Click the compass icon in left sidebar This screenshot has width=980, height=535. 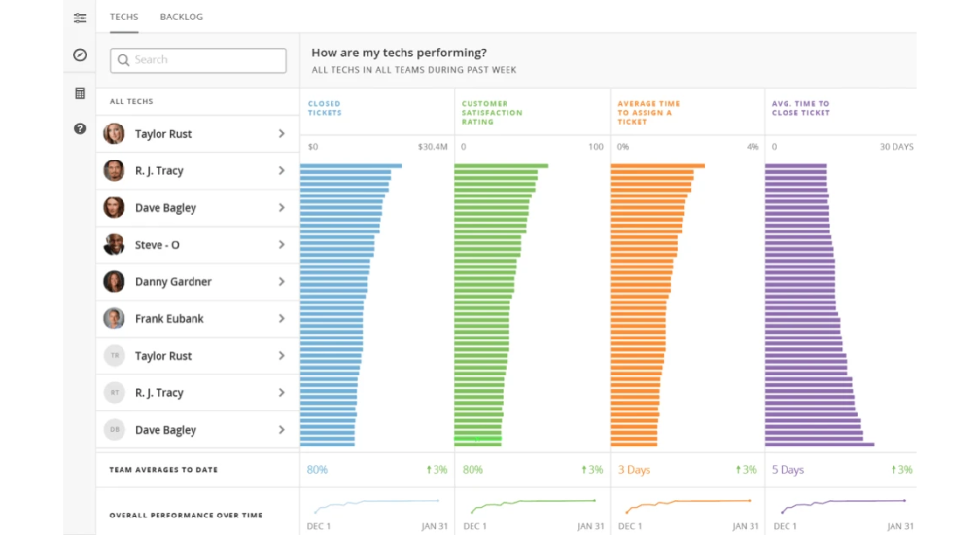(x=80, y=55)
